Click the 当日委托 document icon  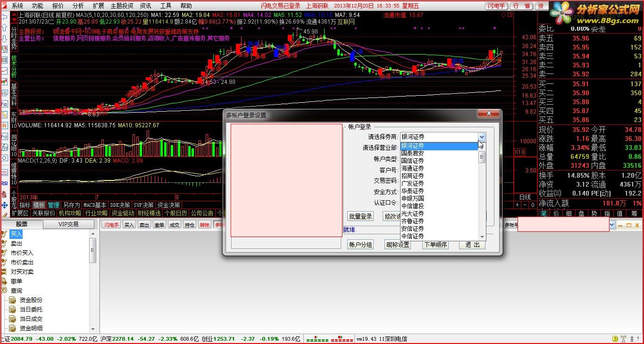[13, 309]
